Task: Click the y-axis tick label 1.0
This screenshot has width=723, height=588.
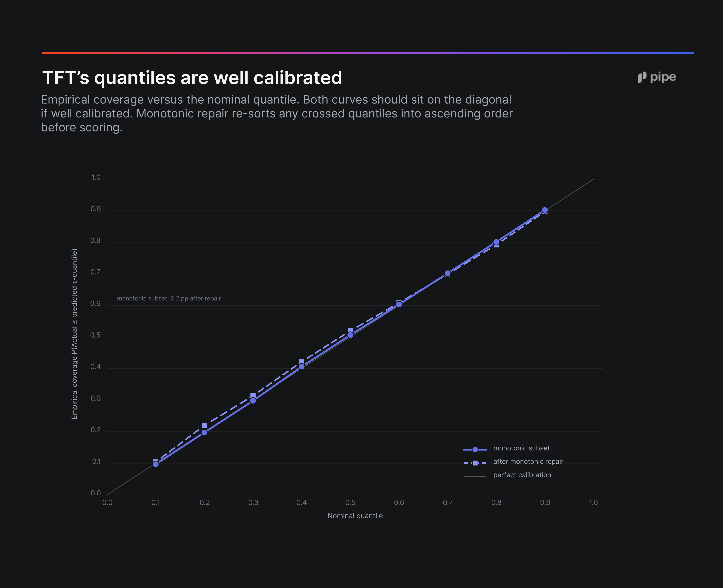Action: point(96,177)
